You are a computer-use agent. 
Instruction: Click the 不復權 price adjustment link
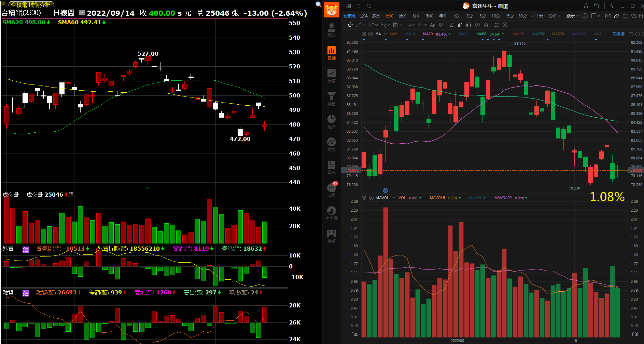[x=618, y=34]
